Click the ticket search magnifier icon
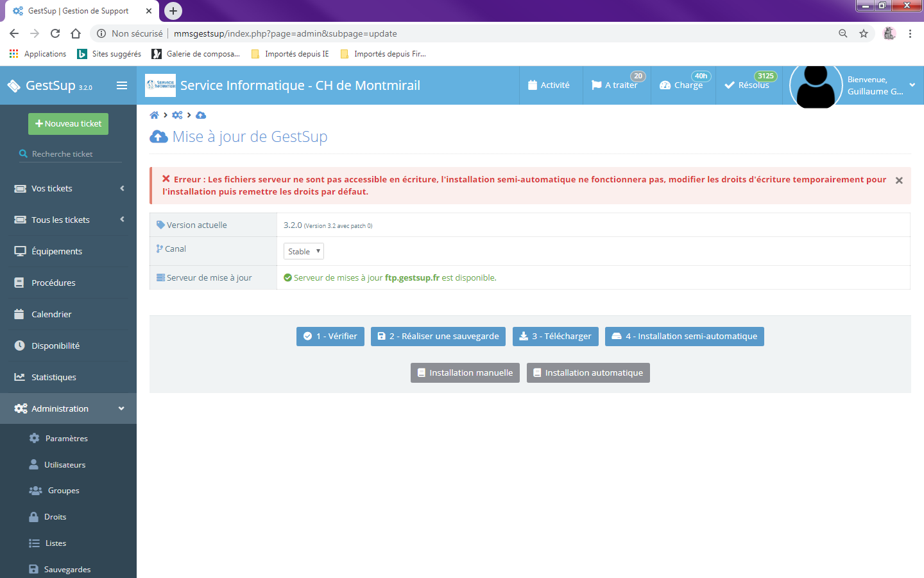The image size is (924, 578). pyautogui.click(x=24, y=154)
